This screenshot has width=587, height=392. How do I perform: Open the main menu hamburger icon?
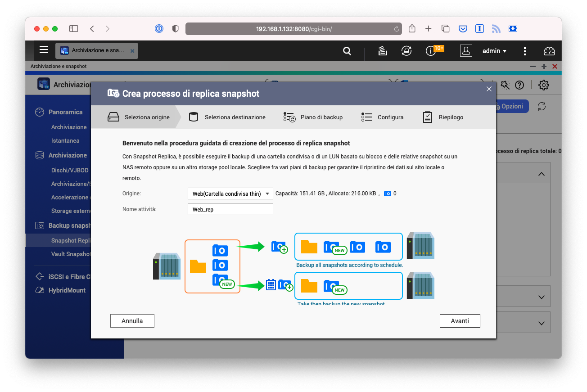(x=44, y=50)
